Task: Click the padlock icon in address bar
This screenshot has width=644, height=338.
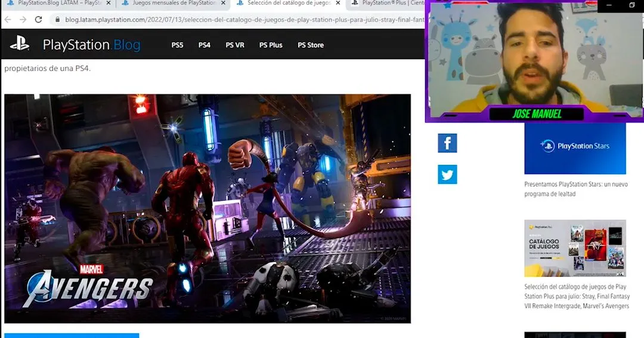Action: point(57,19)
